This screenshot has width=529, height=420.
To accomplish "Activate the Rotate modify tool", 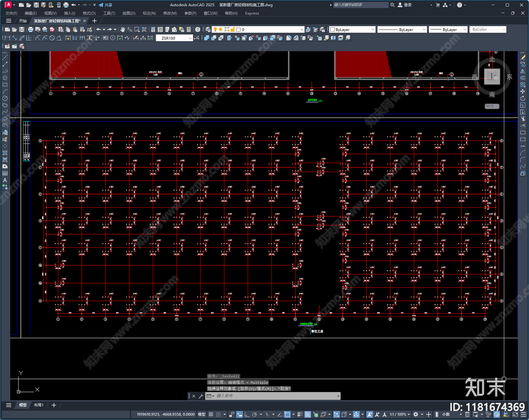I will 523,99.
